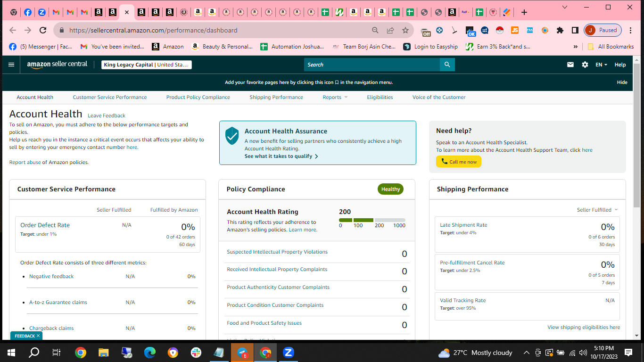Open the Late Shipment Rate link

point(463,225)
